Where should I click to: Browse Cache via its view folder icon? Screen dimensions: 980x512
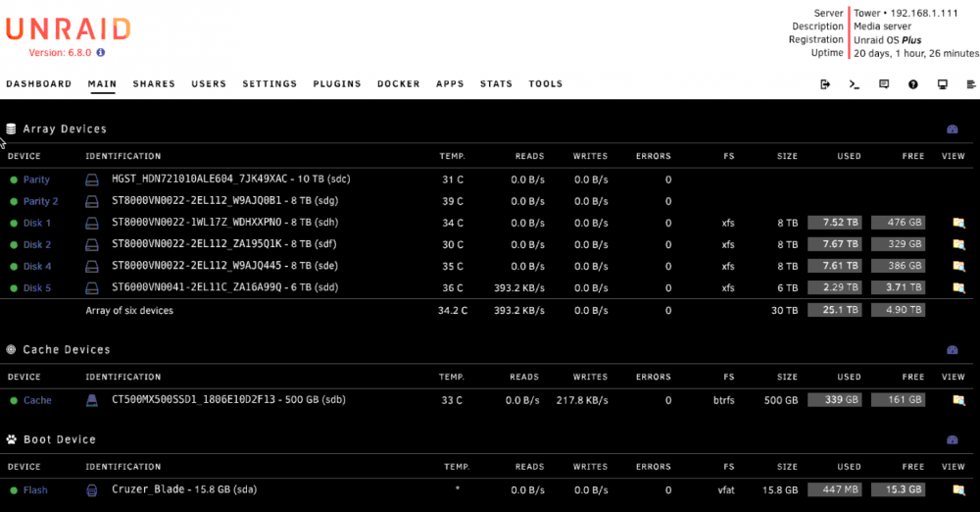coord(958,400)
